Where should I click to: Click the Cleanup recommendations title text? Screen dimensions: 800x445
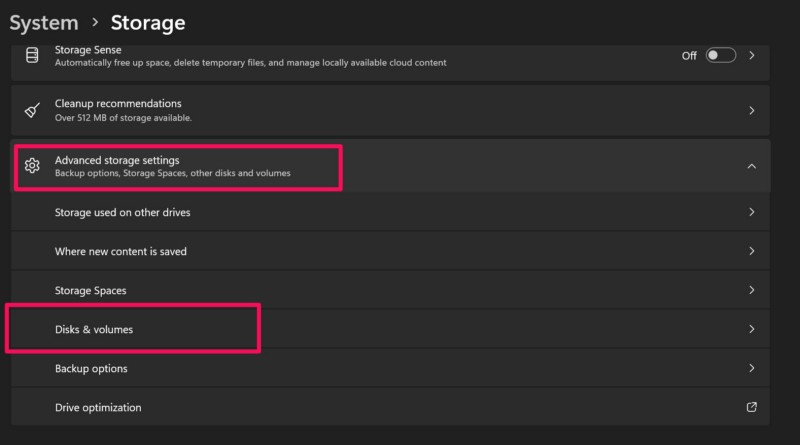(118, 103)
